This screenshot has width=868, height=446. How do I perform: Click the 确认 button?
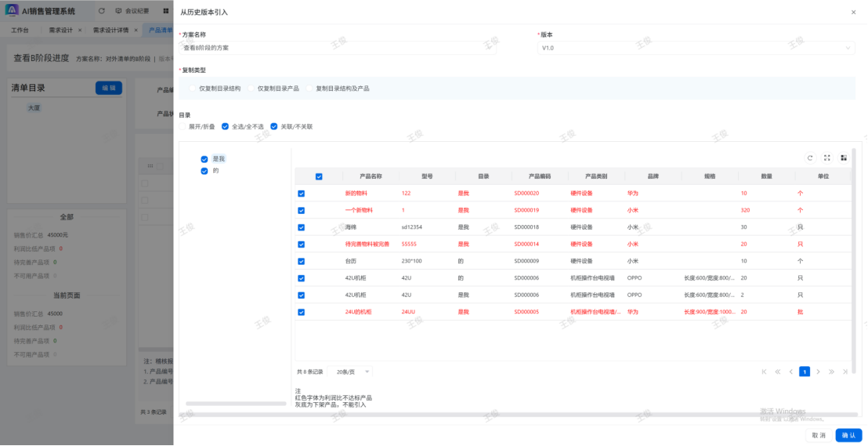tap(848, 435)
